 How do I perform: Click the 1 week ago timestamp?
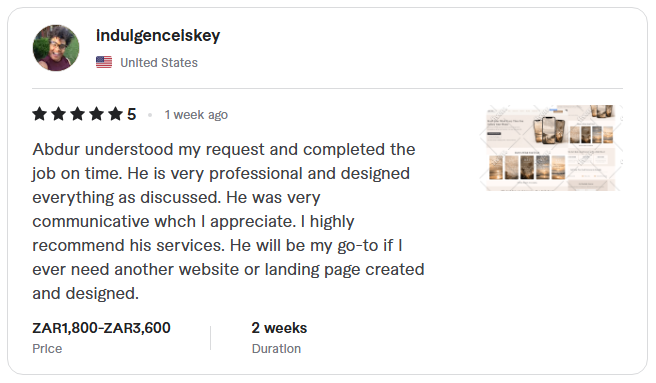[196, 115]
